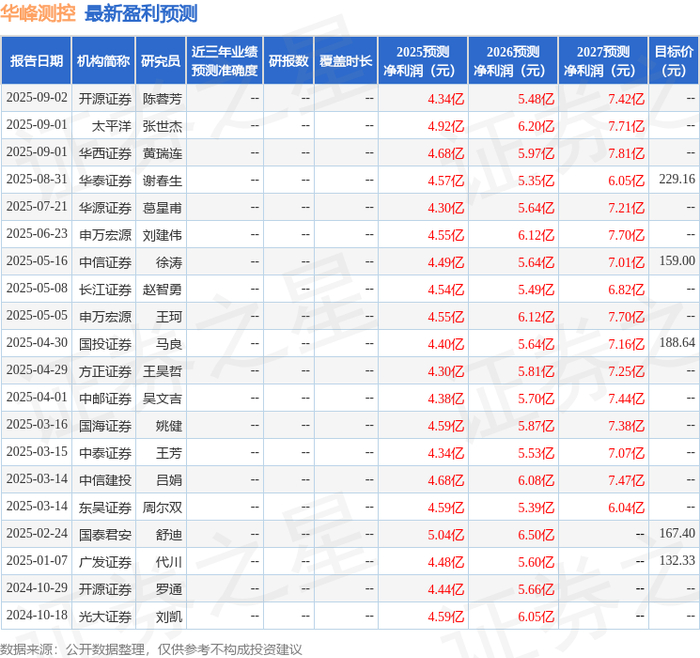The width and height of the screenshot is (700, 658).
Task: Select the 报告日期 column header
Action: click(x=36, y=61)
